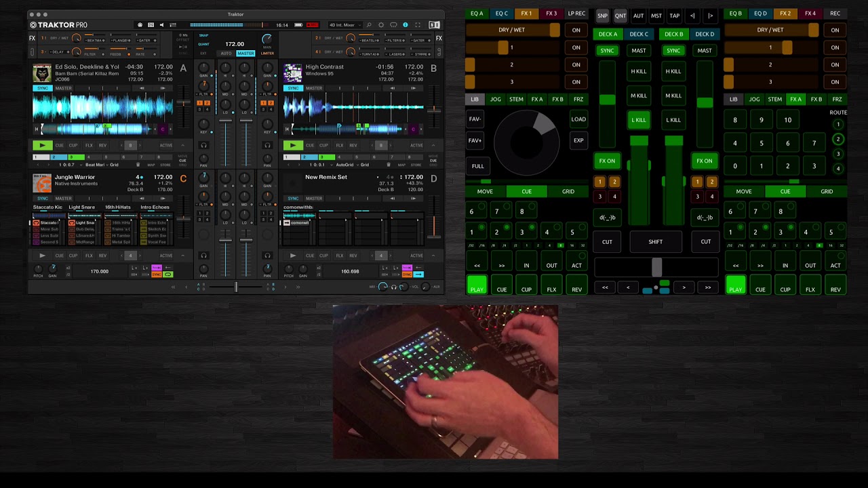Open Traktor preferences gear icon
Screen dimensions: 868x488
(x=381, y=25)
